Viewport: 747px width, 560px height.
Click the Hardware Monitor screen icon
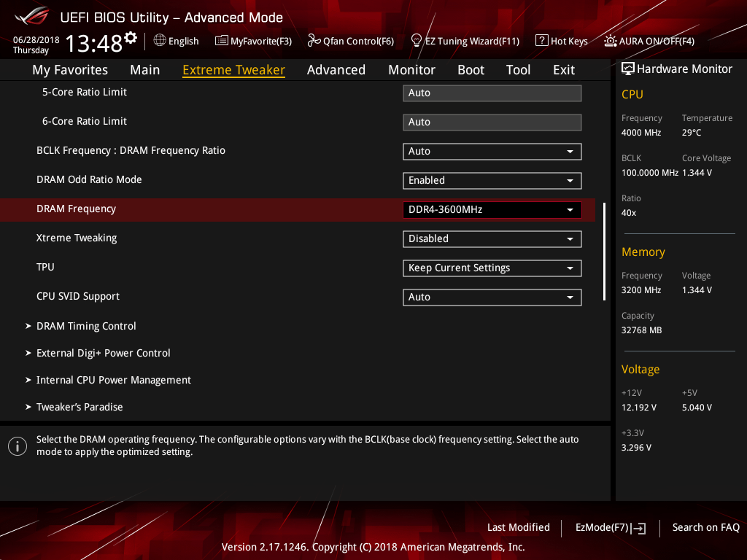[x=628, y=69]
